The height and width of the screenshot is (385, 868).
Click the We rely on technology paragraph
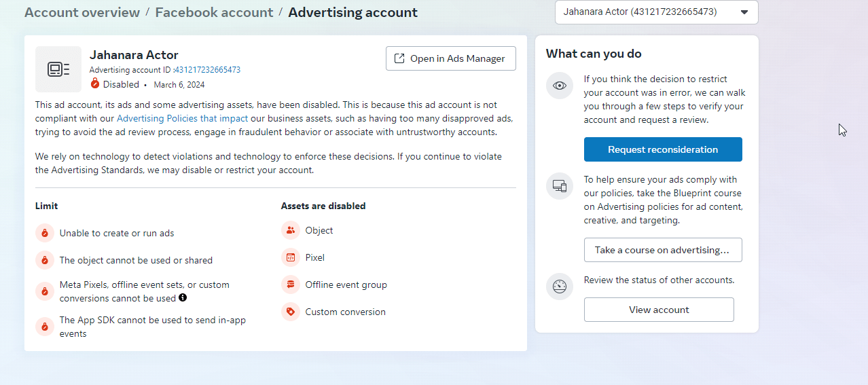pos(268,163)
